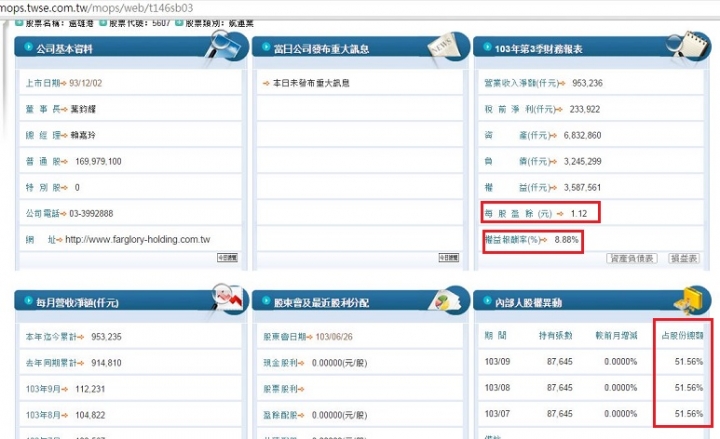Click round arrow bullet beside 內部人股權異動
The height and width of the screenshot is (439, 720).
[x=487, y=301]
